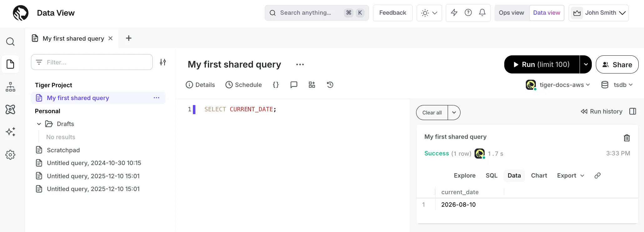
Task: Click the Clear all button
Action: coord(432,113)
